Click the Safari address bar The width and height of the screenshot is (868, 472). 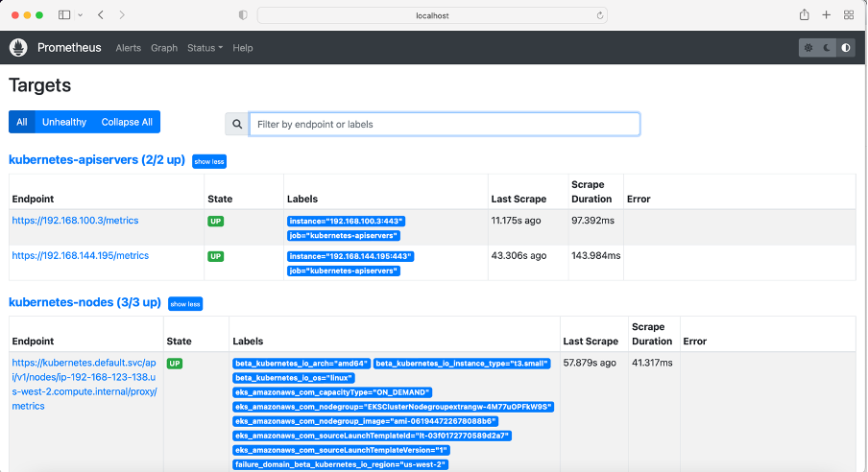(432, 15)
